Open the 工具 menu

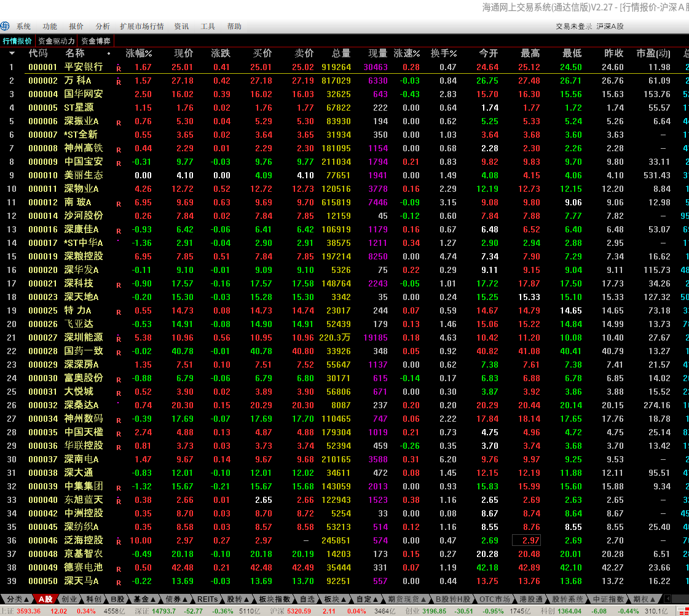(x=208, y=26)
